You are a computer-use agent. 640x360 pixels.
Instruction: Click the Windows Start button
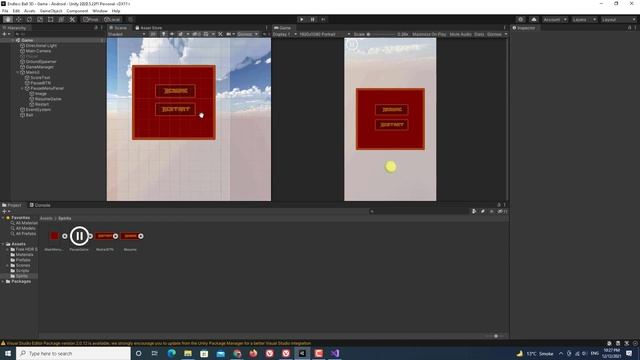pos(8,353)
